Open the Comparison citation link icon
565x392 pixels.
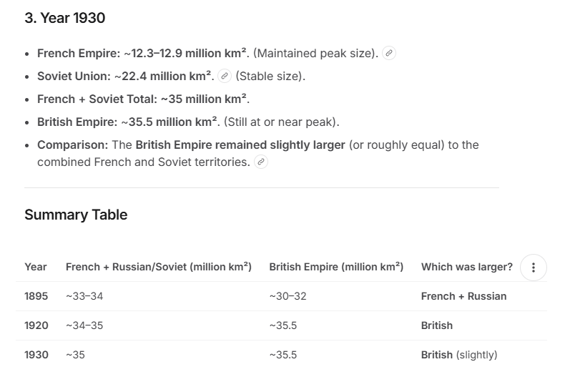pos(261,162)
